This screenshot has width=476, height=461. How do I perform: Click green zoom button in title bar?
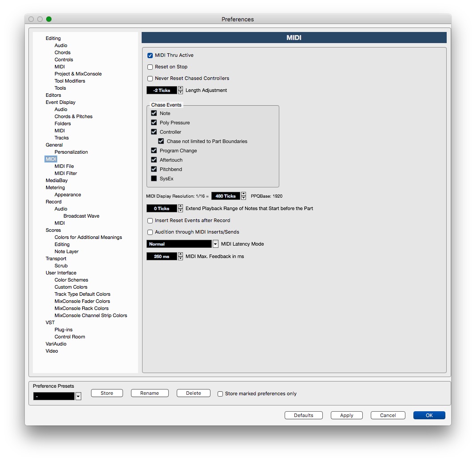49,19
